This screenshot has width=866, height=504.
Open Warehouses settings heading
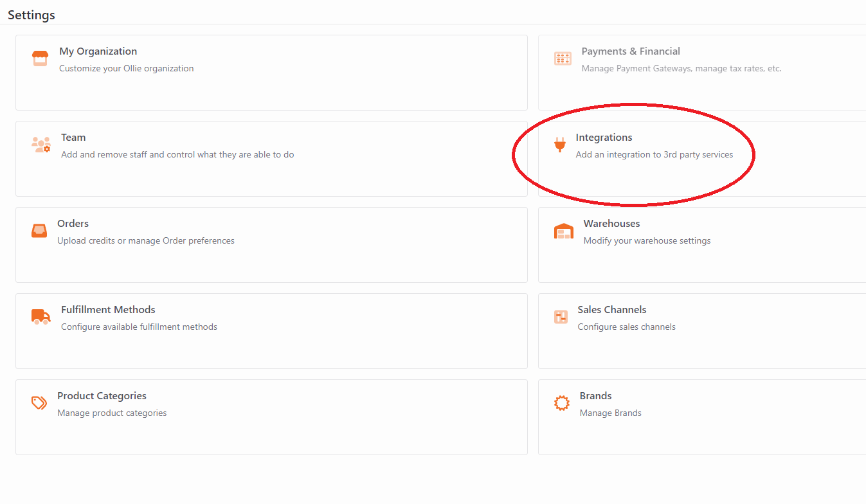pos(611,224)
